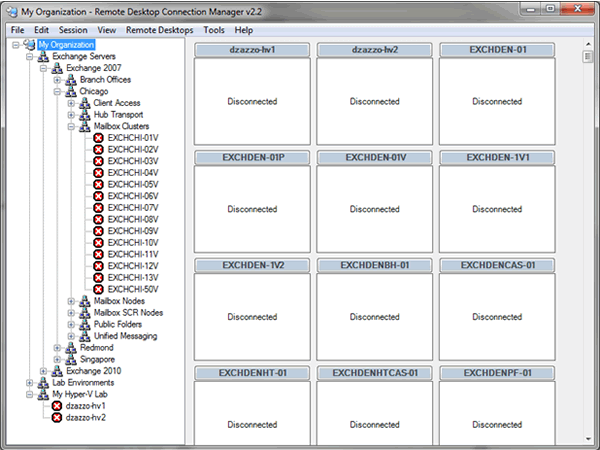Expand the Branch Offices node

pyautogui.click(x=58, y=80)
